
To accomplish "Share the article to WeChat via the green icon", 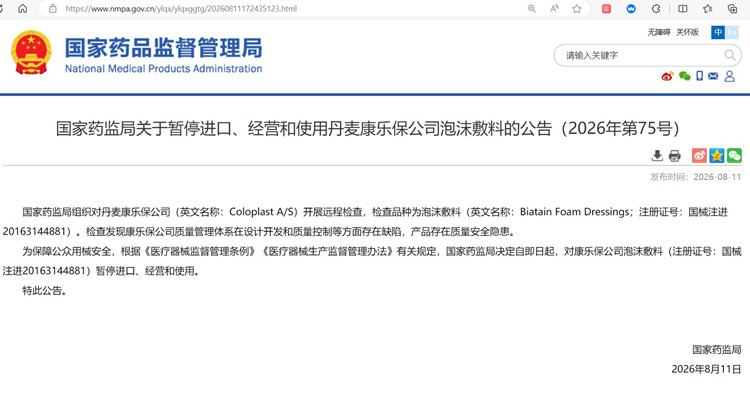I will (x=734, y=156).
